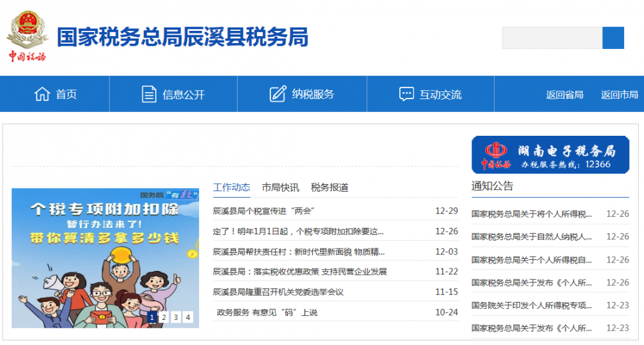Click the site title 国家税务总局辰溪县税务局

(x=182, y=37)
